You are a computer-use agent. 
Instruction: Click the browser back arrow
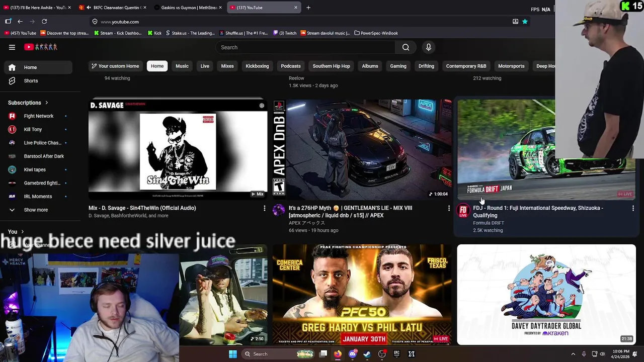click(20, 22)
